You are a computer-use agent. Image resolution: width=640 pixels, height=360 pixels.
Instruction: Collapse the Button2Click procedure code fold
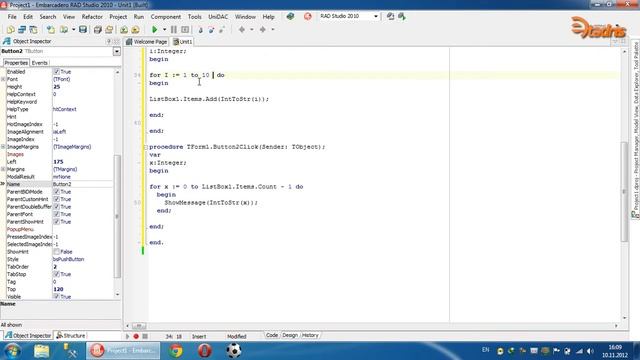tap(146, 147)
